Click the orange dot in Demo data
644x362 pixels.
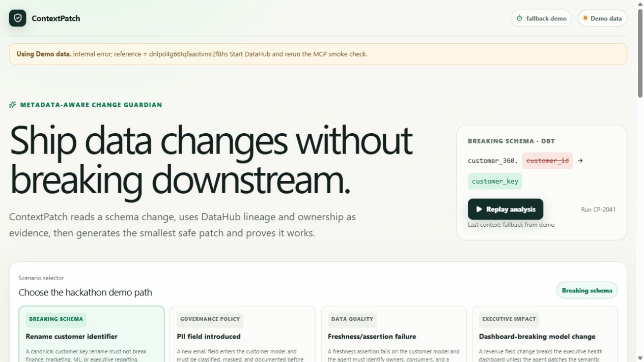pyautogui.click(x=585, y=18)
